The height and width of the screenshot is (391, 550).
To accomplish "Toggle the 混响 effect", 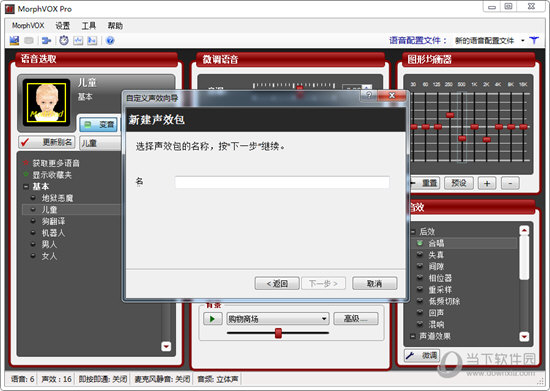I will (x=420, y=324).
